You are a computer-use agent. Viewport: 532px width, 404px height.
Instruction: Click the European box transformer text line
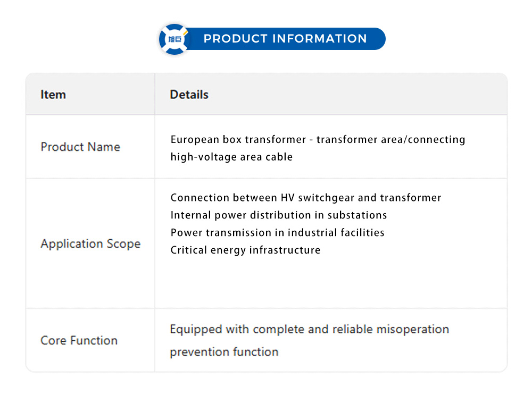coord(318,139)
